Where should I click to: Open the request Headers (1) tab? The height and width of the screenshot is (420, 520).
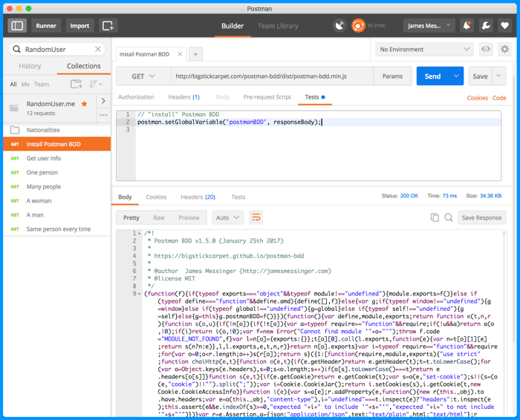tap(183, 97)
